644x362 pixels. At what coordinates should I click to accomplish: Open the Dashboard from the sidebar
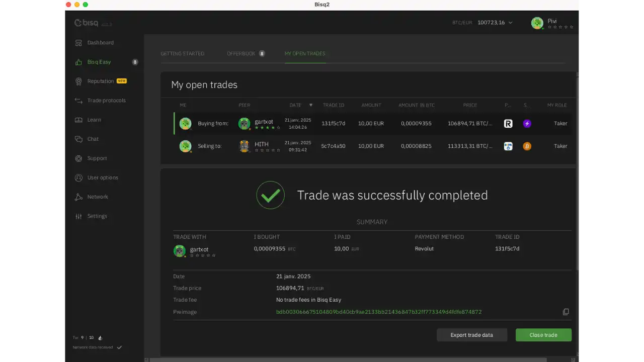(100, 43)
